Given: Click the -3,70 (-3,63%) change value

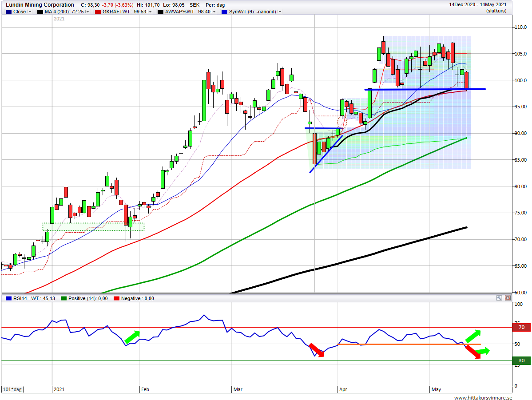Looking at the screenshot, I should [x=117, y=5].
